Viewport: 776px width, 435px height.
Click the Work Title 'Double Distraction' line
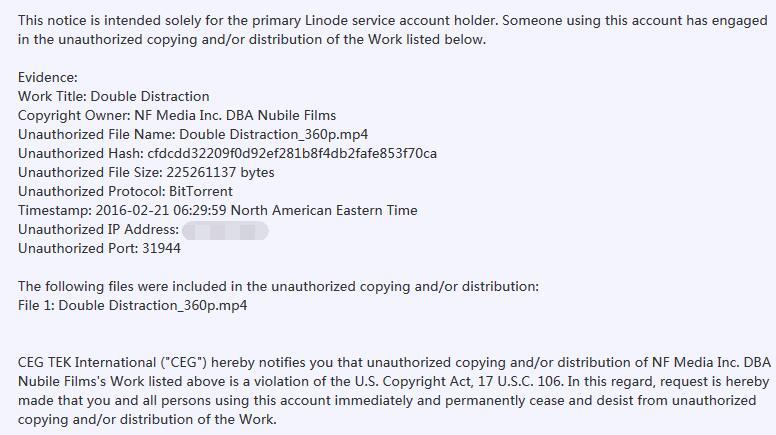coord(114,96)
